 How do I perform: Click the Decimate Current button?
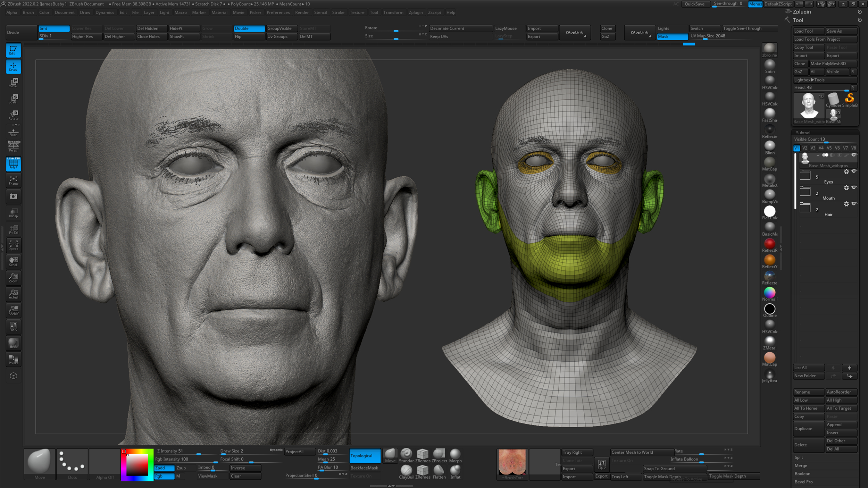point(460,28)
